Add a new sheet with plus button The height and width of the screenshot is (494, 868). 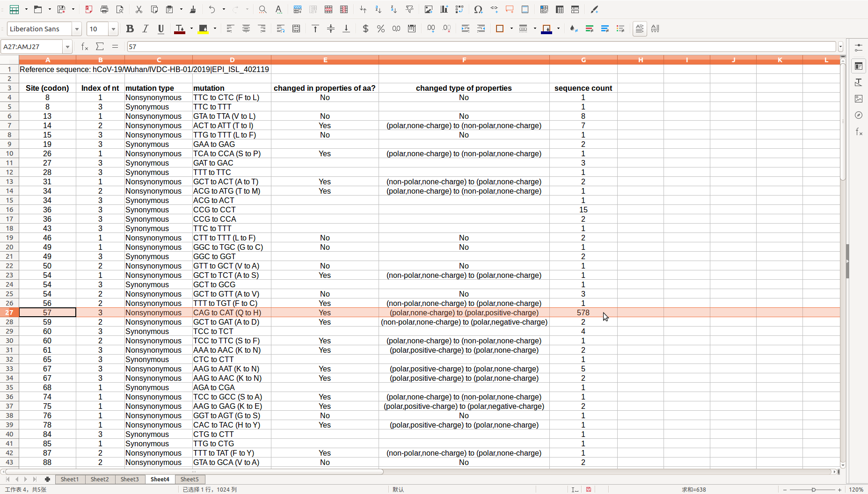[x=47, y=479]
